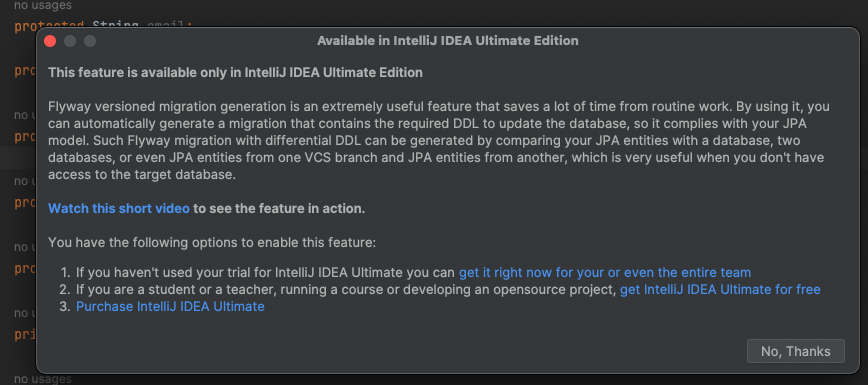868x385 pixels.
Task: Click the bold heading about Ultimate Edition availability
Action: coord(235,73)
